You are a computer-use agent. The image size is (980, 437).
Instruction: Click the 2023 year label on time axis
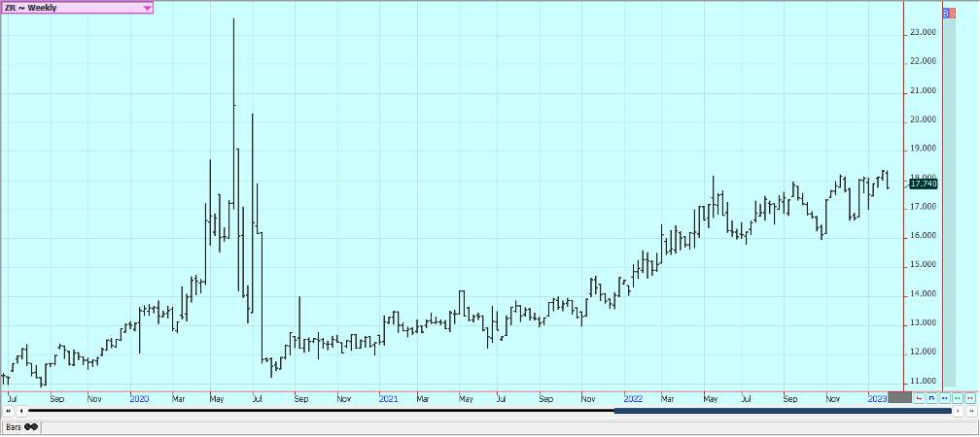point(878,398)
